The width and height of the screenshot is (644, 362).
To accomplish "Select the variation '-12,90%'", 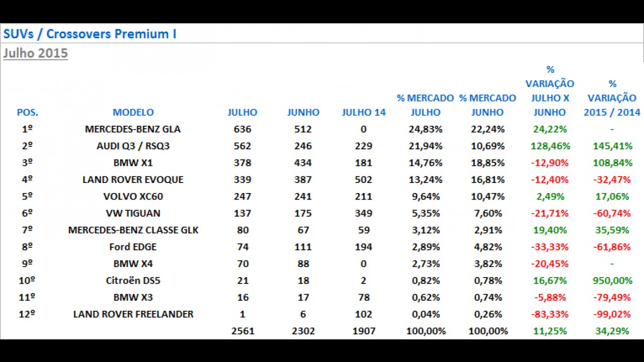I will [549, 163].
